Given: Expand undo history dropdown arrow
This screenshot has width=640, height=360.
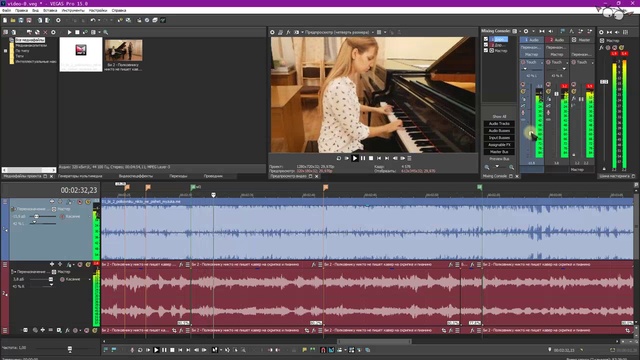Looking at the screenshot, I should pyautogui.click(x=99, y=20).
